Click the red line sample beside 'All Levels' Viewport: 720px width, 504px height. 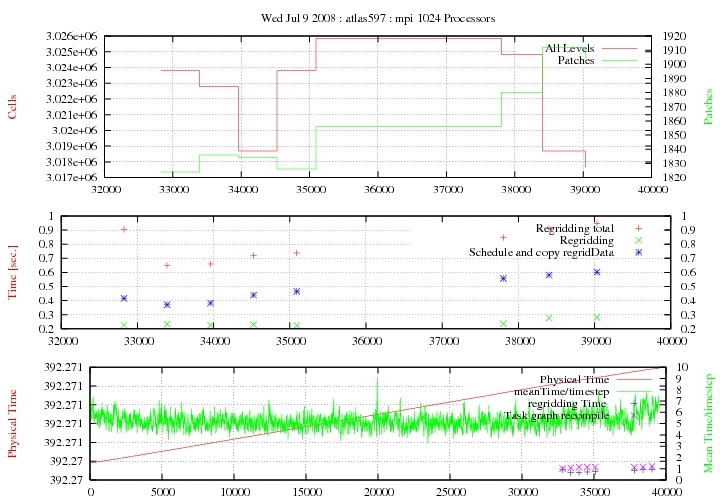[x=619, y=48]
